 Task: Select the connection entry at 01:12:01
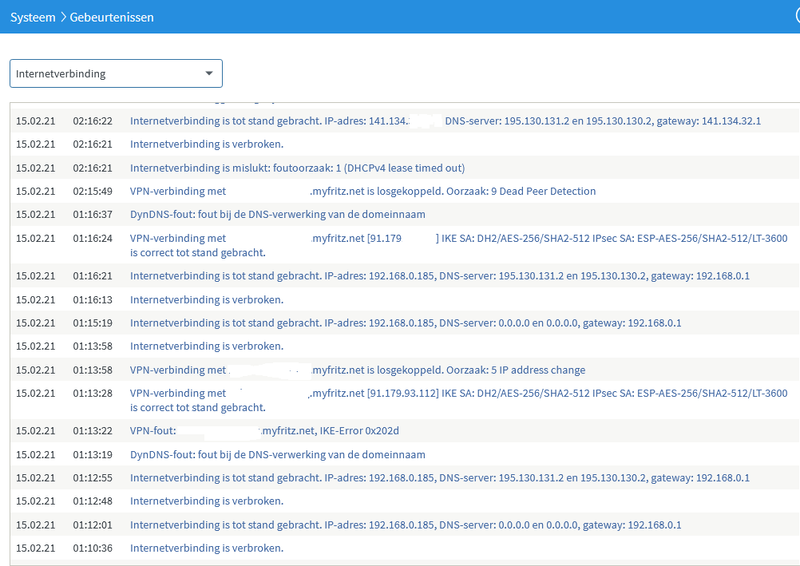(405, 525)
